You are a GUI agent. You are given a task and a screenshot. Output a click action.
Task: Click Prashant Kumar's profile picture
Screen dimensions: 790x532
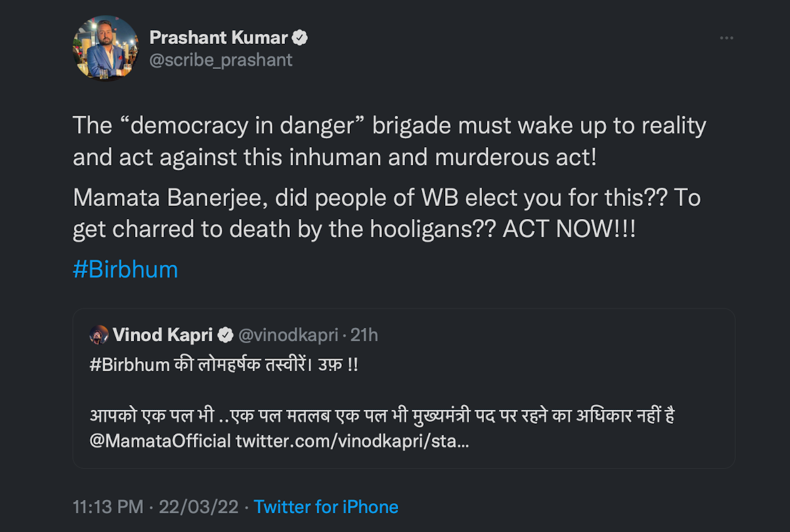tap(106, 48)
